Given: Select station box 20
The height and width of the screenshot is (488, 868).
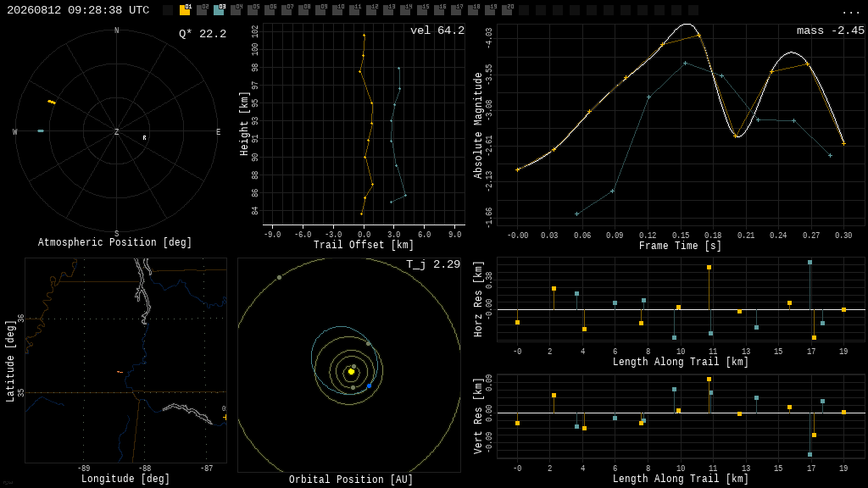Looking at the screenshot, I should 507,10.
